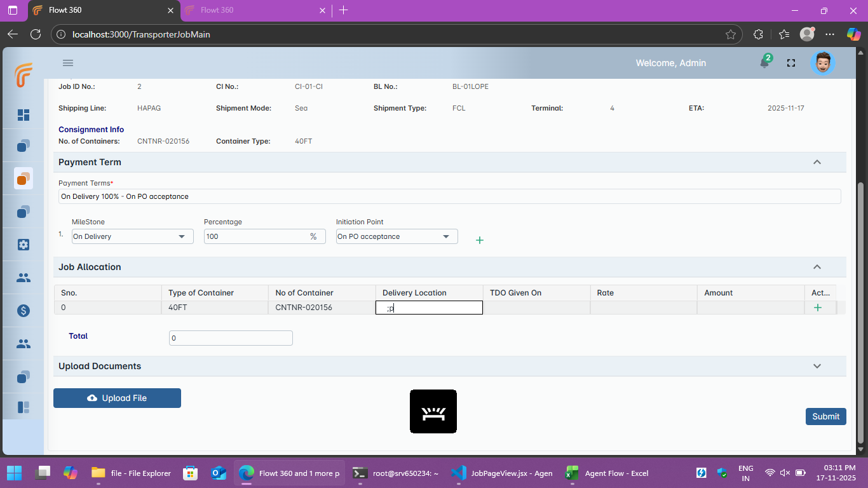Add a row in Job Allocation table
This screenshot has width=868, height=488.
817,308
